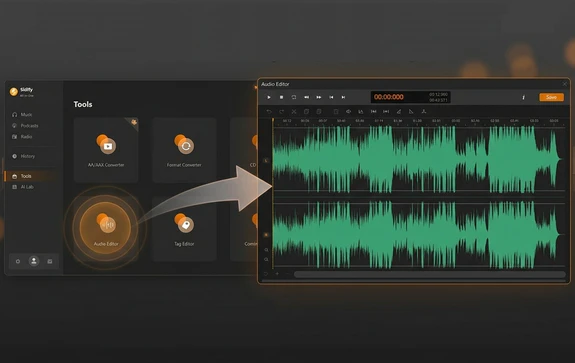Open the Tag Editor tool
The height and width of the screenshot is (363, 575).
click(x=184, y=229)
